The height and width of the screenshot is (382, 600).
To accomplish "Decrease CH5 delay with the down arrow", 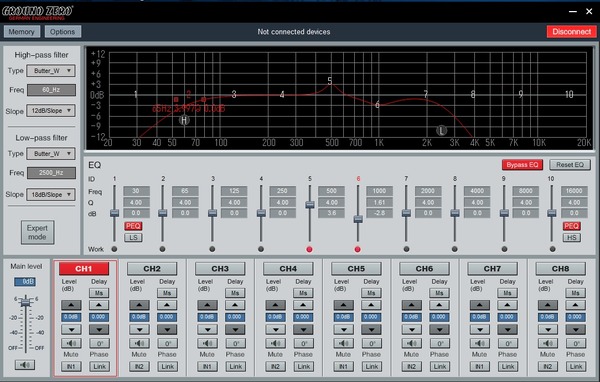I will tap(372, 329).
